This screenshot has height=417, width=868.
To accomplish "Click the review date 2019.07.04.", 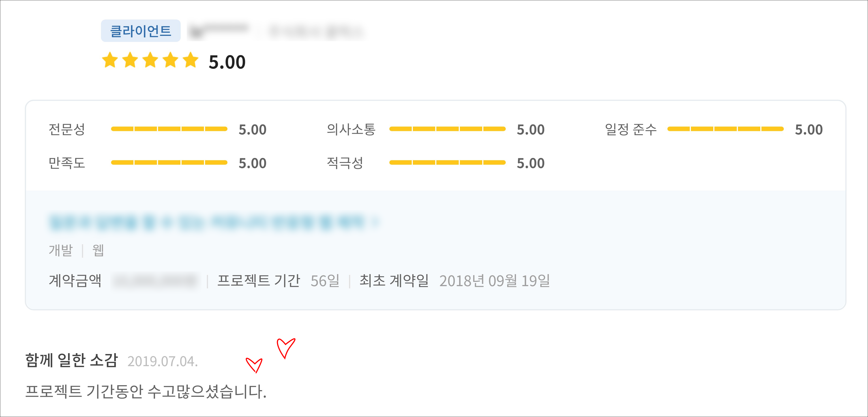I will [x=162, y=361].
